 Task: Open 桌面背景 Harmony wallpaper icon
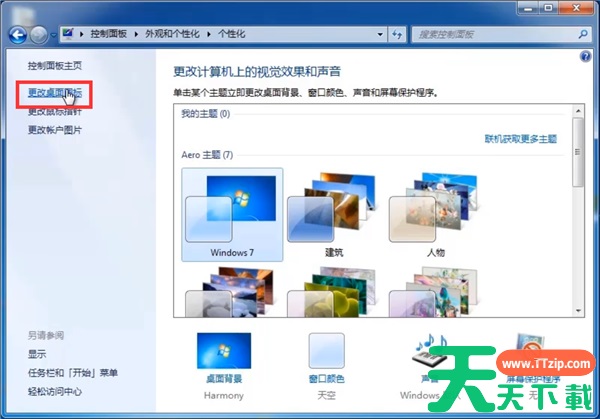pyautogui.click(x=224, y=351)
